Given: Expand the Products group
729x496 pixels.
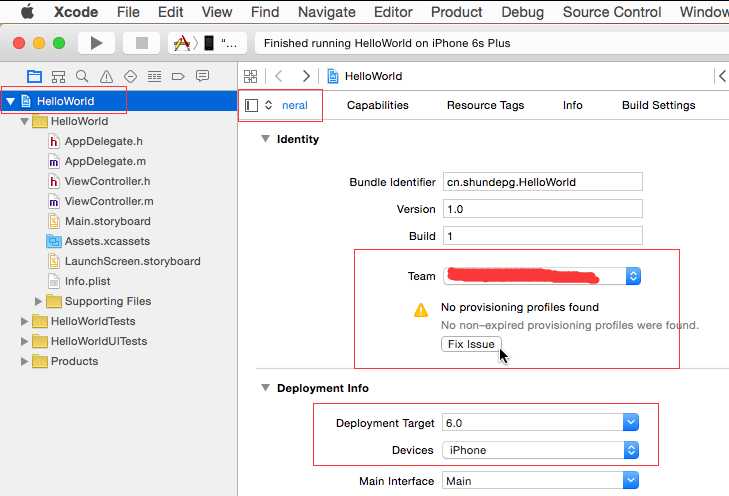Looking at the screenshot, I should point(24,361).
